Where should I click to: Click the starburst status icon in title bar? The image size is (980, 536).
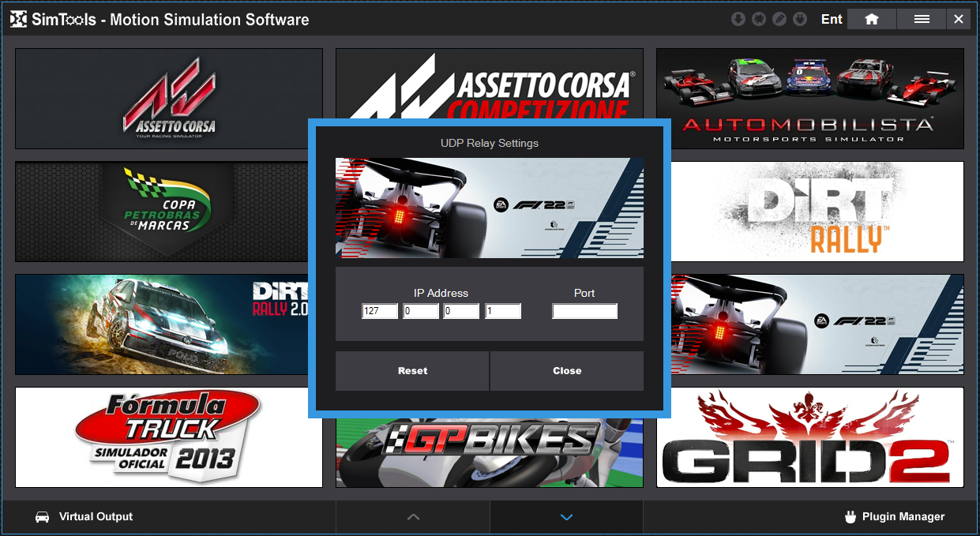tap(759, 19)
